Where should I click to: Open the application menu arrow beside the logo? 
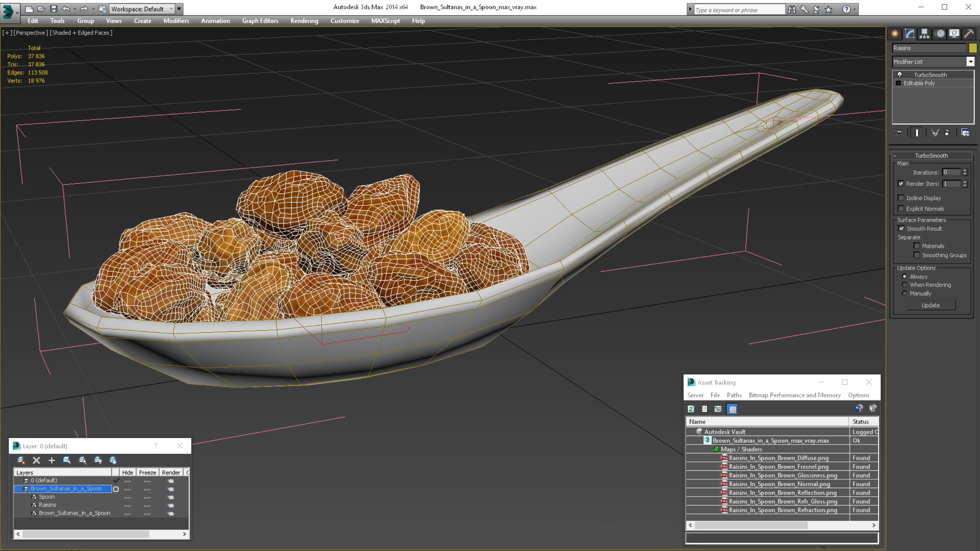coord(17,13)
